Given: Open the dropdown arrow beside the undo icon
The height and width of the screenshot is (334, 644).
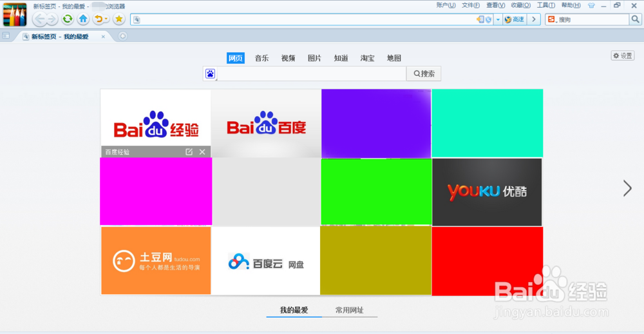Looking at the screenshot, I should click(x=106, y=19).
